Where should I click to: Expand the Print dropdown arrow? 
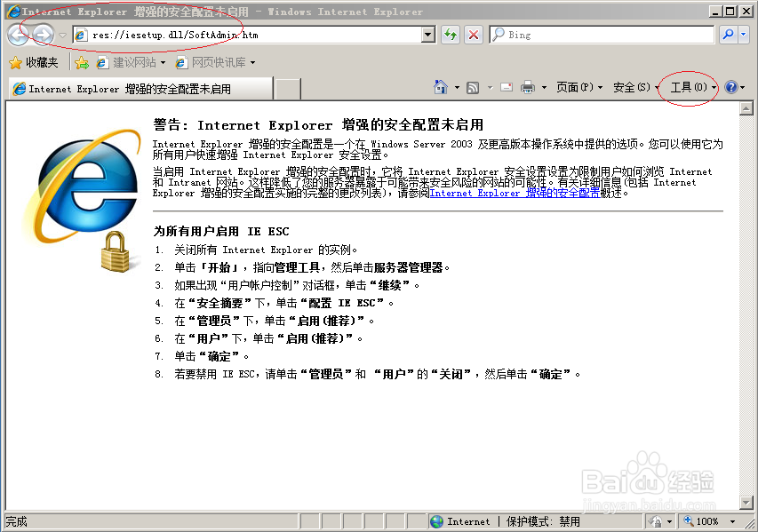(x=544, y=87)
